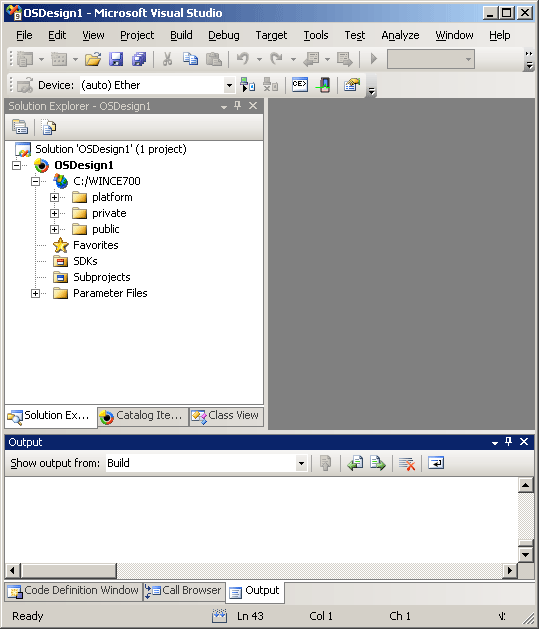
Task: Open the New Project dropdown arrow
Action: click(x=41, y=59)
